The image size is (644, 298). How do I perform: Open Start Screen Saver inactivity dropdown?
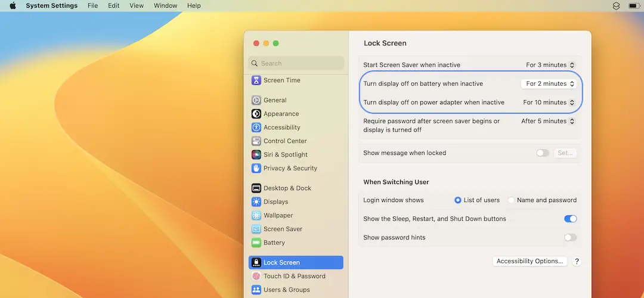click(550, 65)
